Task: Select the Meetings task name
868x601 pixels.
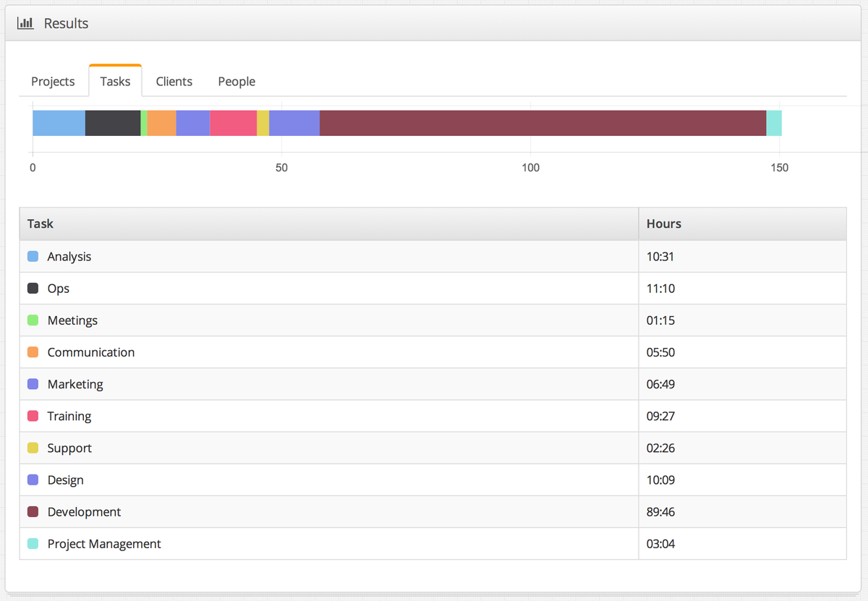Action: tap(72, 320)
